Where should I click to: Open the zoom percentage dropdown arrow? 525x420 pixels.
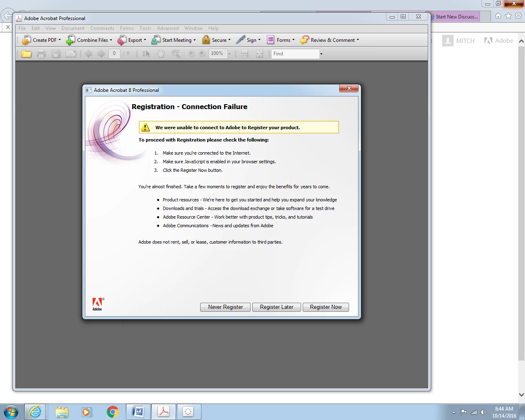[x=229, y=54]
